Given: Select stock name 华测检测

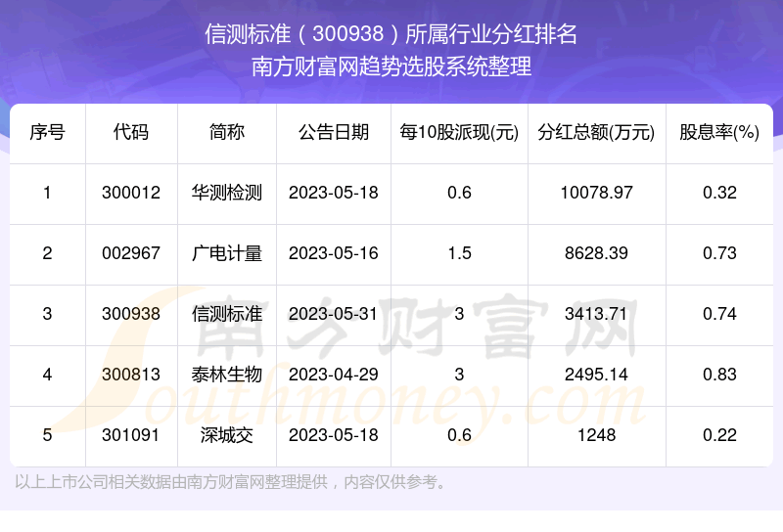Looking at the screenshot, I should tap(227, 193).
